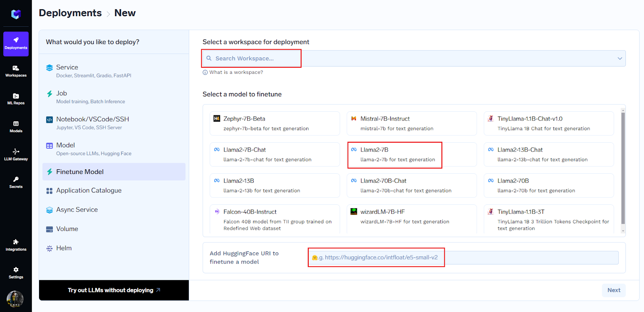Choose the Llama2-7B-Chat model card

(275, 154)
